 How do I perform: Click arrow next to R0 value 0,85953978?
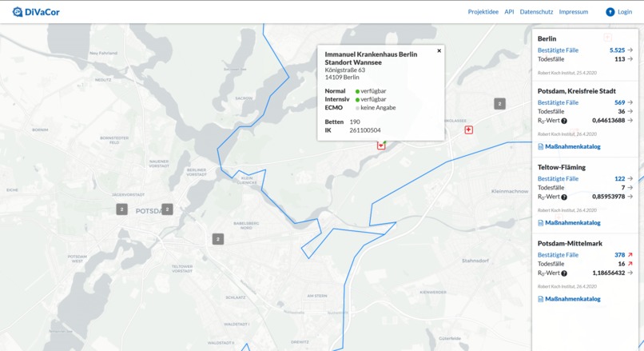[x=630, y=197]
